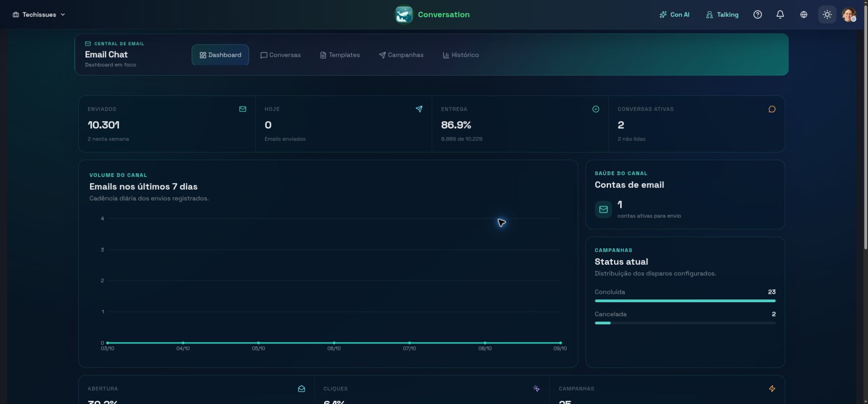Click the paper plane icon in Hoje card

pyautogui.click(x=419, y=109)
